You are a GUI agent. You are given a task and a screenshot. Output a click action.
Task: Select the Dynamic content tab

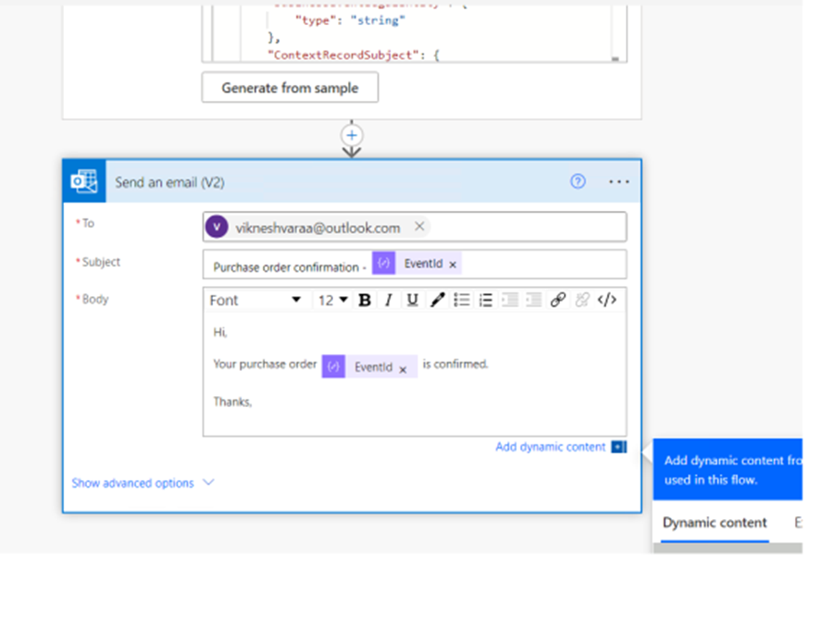click(x=715, y=523)
